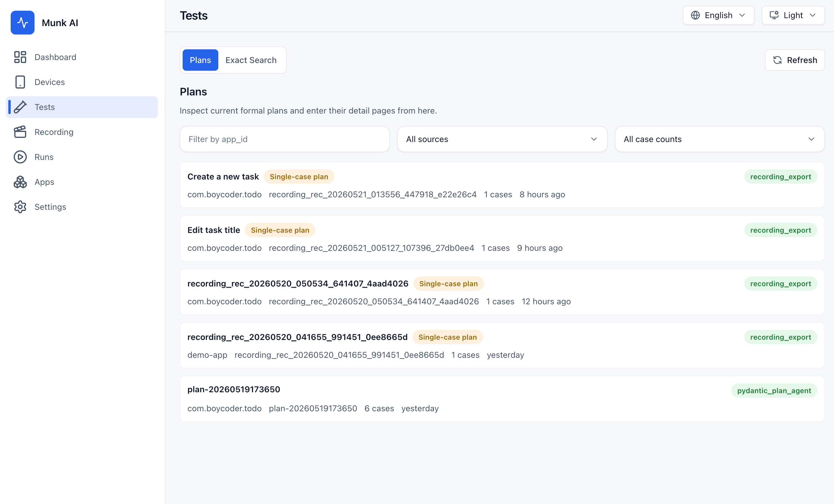Viewport: 834px width, 504px height.
Task: Go to Runs in sidebar
Action: coord(82,157)
